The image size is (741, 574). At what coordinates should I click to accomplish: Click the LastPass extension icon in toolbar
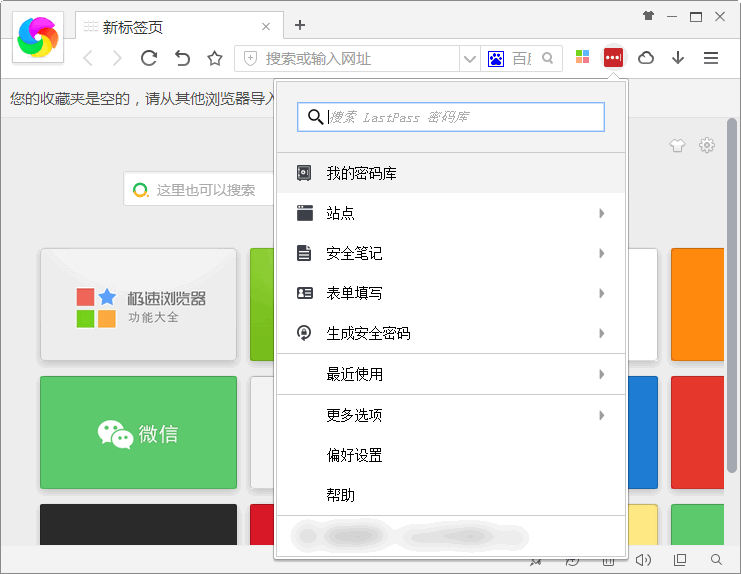point(613,58)
